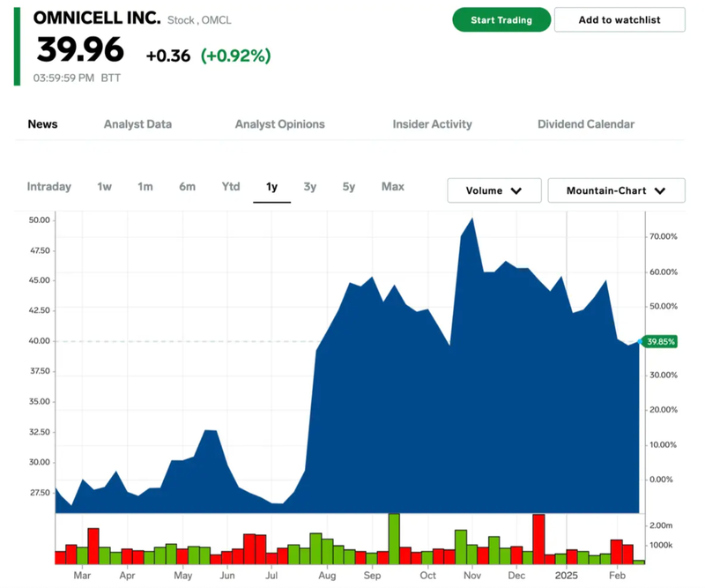Image resolution: width=705 pixels, height=588 pixels.
Task: Select the Intraday time range
Action: click(49, 187)
